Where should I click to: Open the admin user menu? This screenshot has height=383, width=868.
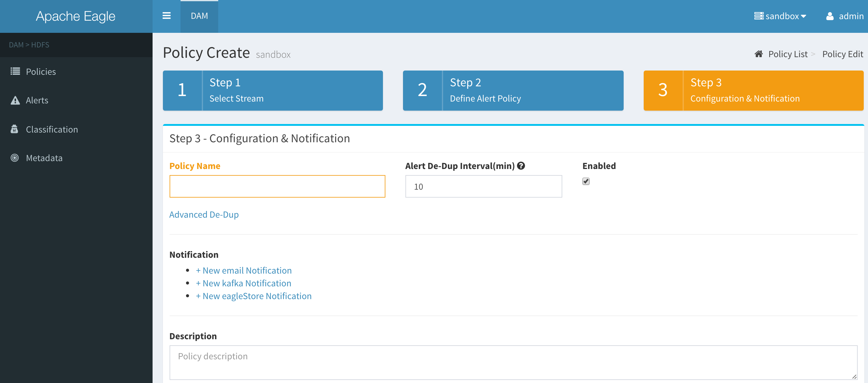(x=850, y=16)
